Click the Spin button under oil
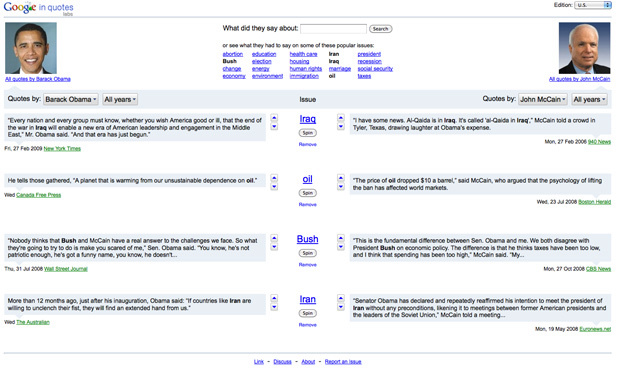Screen dimensions: 622x372 click(307, 193)
